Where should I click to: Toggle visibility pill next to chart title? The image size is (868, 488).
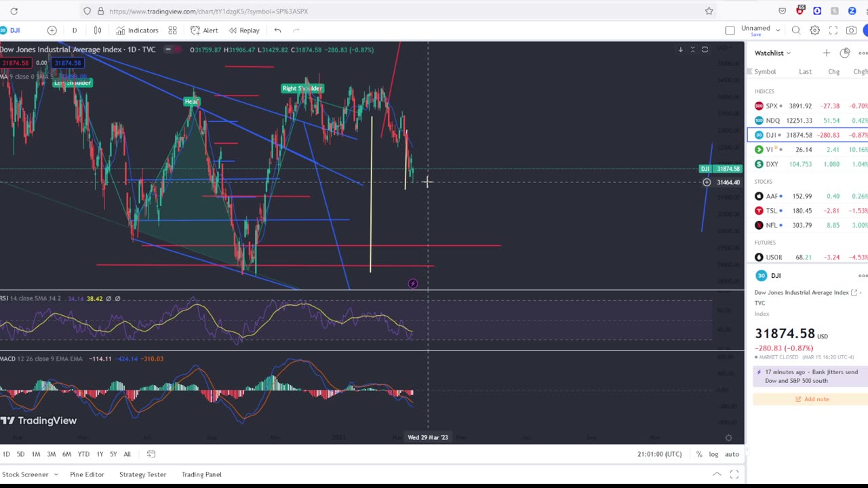pyautogui.click(x=173, y=49)
